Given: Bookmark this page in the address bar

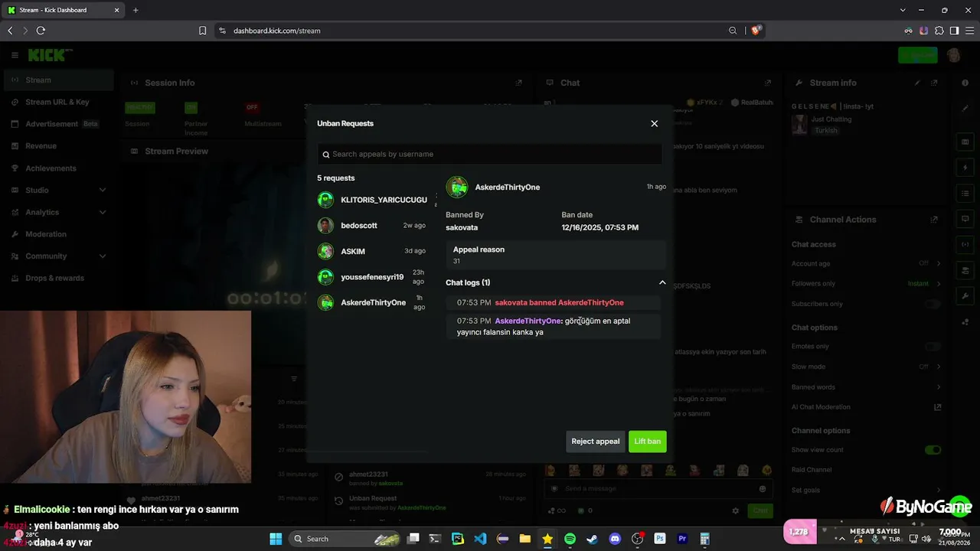Looking at the screenshot, I should (x=202, y=31).
